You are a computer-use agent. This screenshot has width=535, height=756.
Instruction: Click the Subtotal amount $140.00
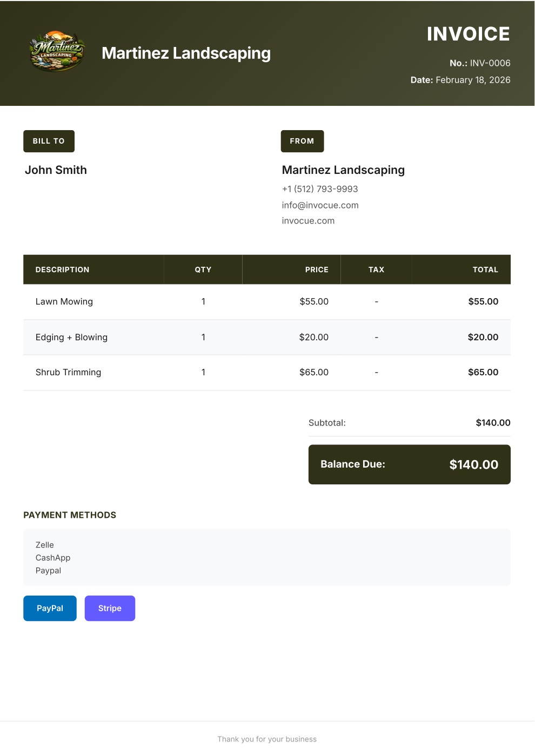tap(493, 423)
